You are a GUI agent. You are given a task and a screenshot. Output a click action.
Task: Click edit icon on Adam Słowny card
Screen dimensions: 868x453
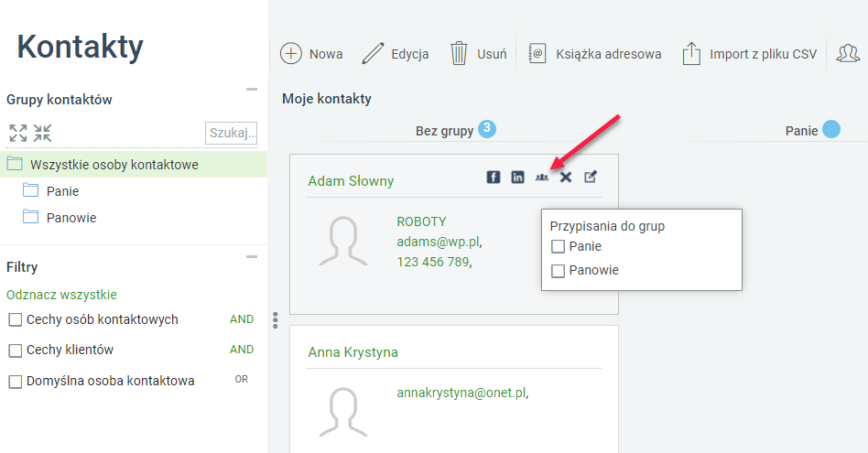pyautogui.click(x=591, y=177)
